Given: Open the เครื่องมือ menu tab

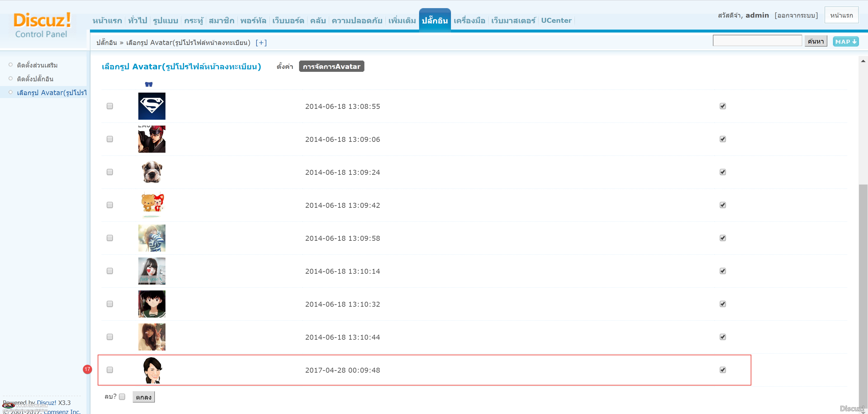Looking at the screenshot, I should point(469,21).
